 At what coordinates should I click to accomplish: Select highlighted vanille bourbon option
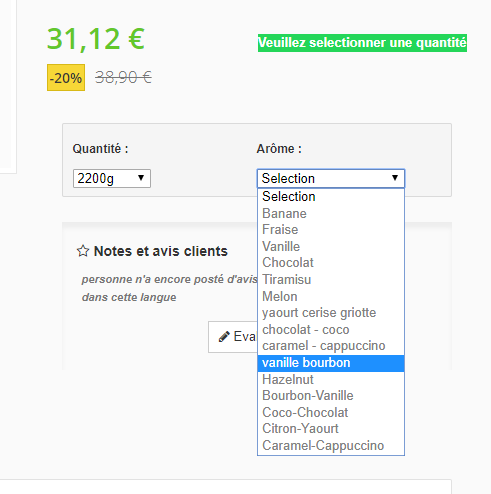(x=331, y=363)
